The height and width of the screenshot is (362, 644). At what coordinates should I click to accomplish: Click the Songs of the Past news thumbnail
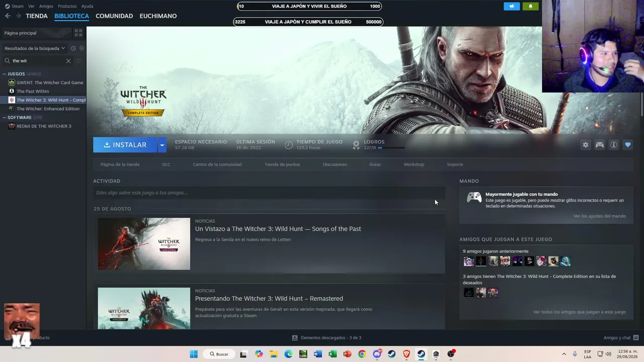[144, 244]
